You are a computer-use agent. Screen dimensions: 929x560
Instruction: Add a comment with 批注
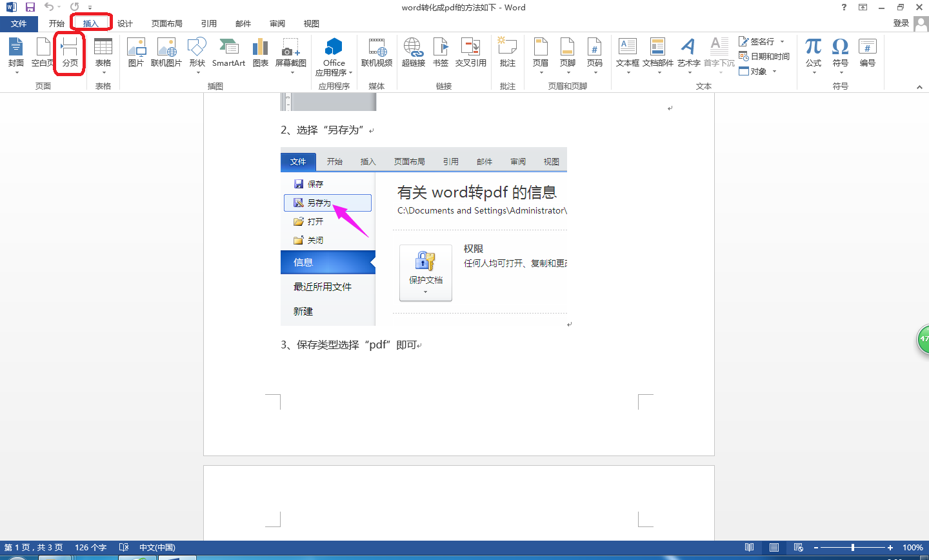[508, 52]
